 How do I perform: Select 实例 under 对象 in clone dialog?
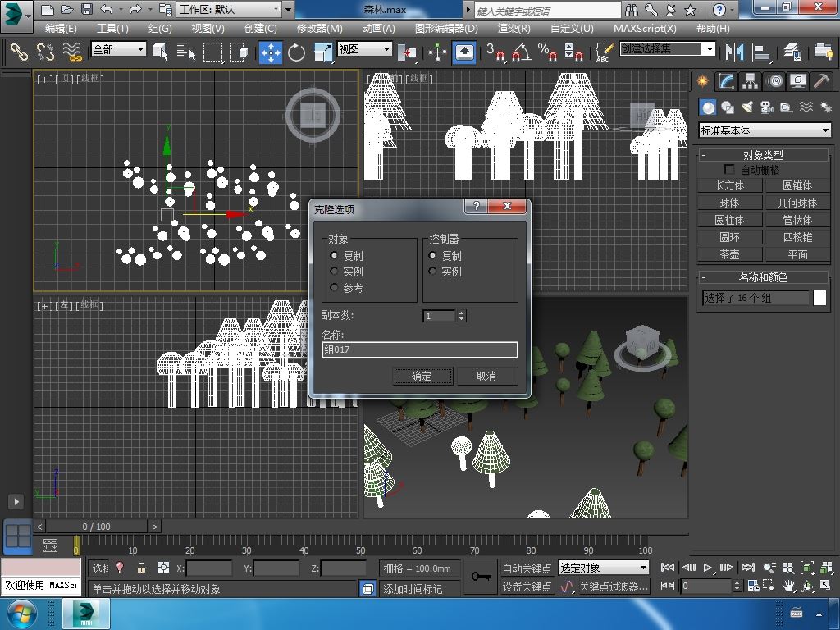(335, 272)
